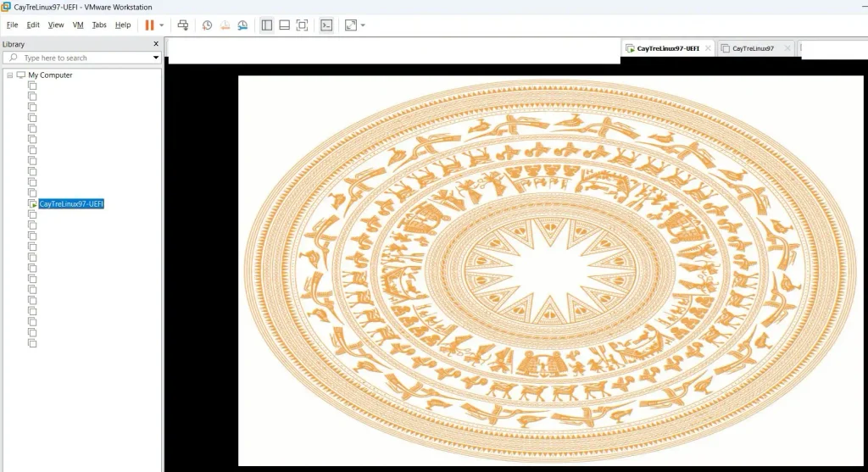Open the VM menu
Screen dimensions: 868x472
click(x=78, y=25)
